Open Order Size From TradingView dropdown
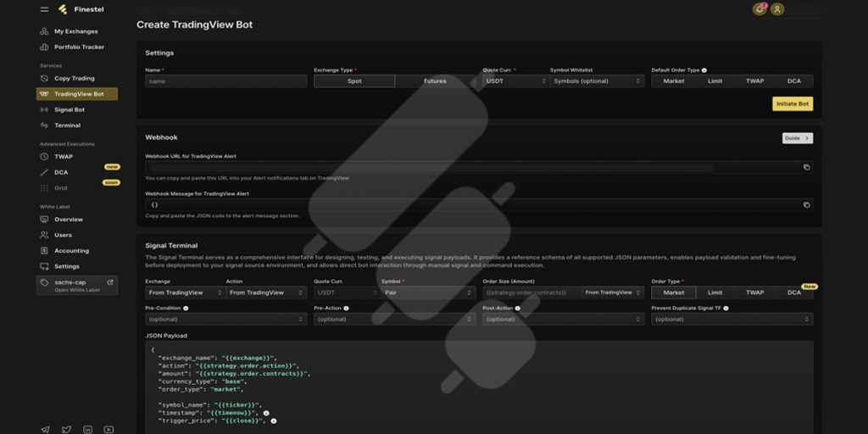The height and width of the screenshot is (434, 868). (613, 292)
